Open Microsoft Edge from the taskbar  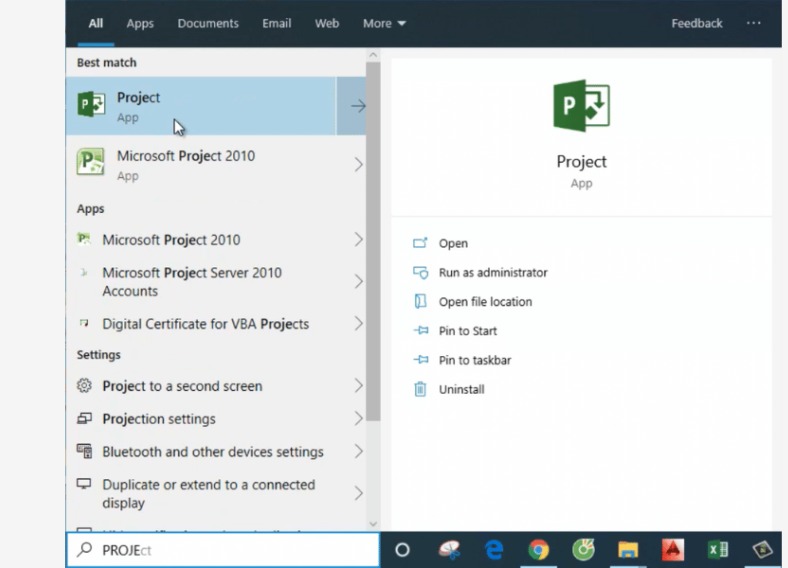[x=494, y=549]
